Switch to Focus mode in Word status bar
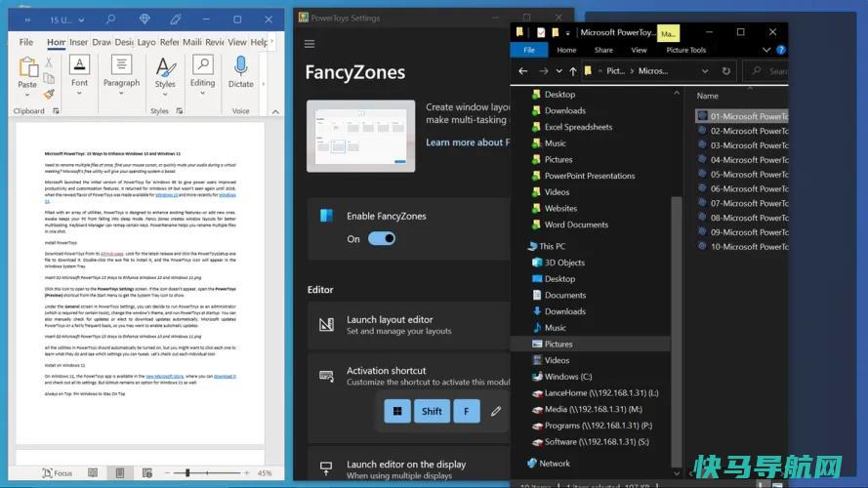868x488 pixels. pos(58,473)
